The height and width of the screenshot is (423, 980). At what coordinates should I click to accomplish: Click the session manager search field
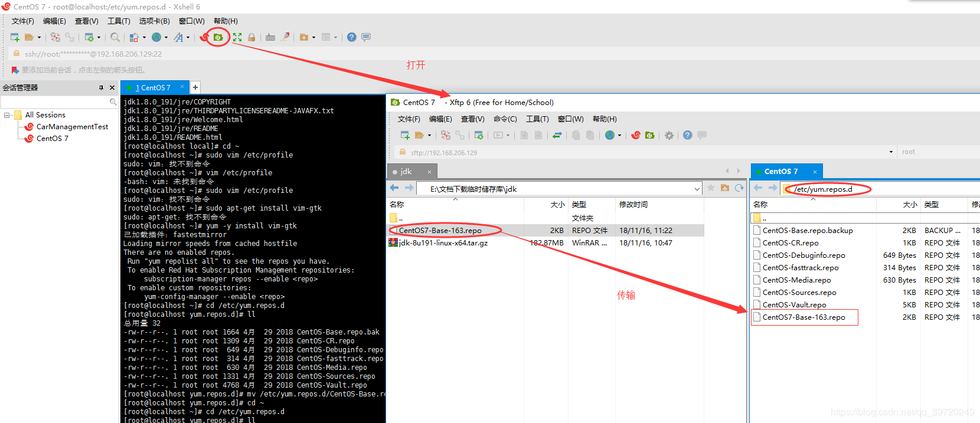59,102
